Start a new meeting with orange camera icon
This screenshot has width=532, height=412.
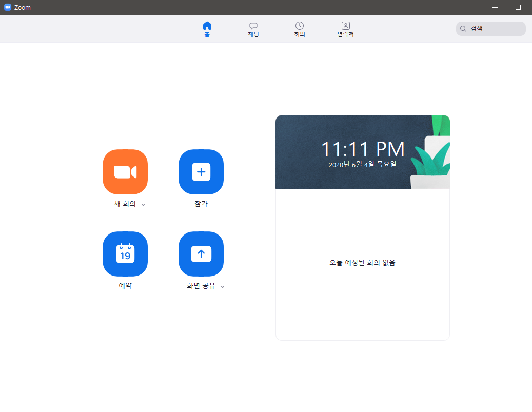[x=125, y=172]
